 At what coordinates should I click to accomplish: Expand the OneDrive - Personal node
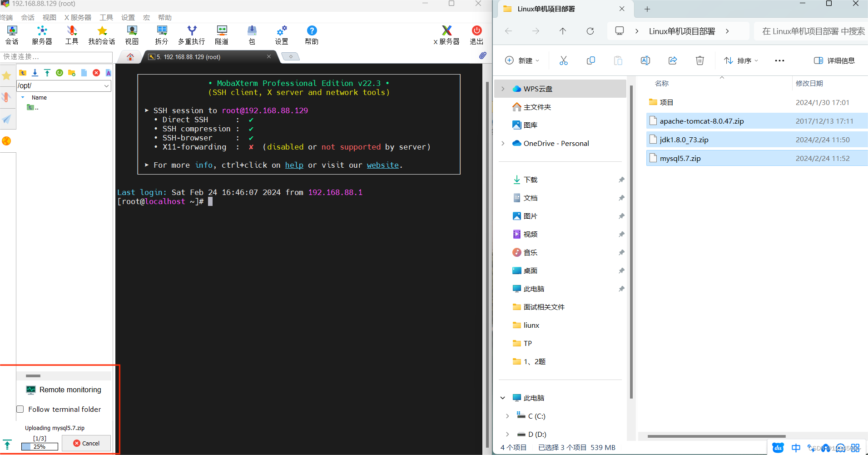503,143
